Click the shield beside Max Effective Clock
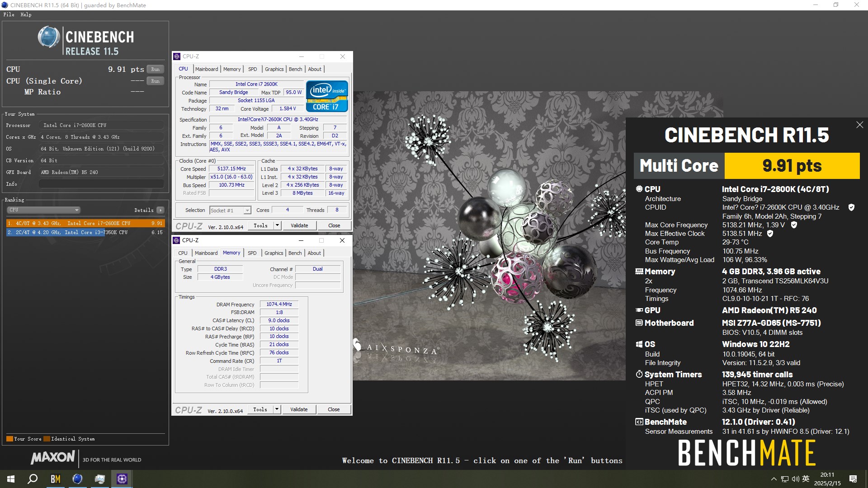 (x=770, y=234)
